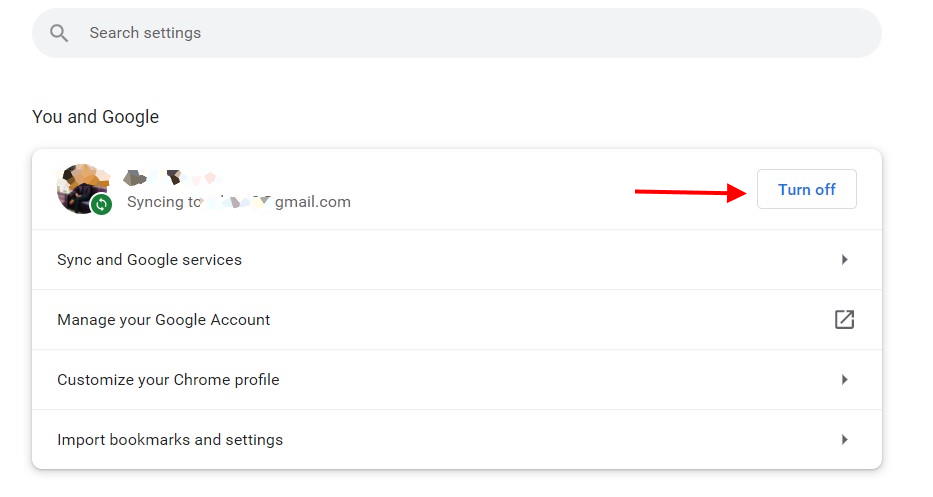The image size is (933, 497).
Task: Focus the Search settings field
Action: (x=456, y=33)
